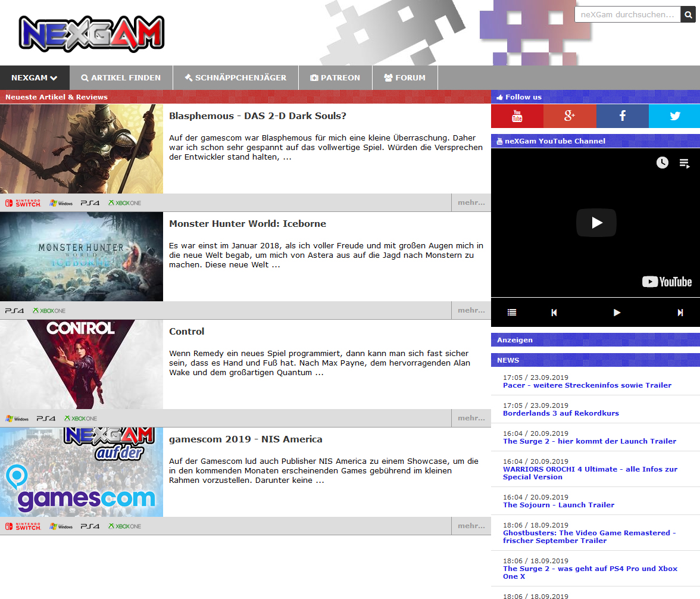Click the PS4 icon under Blasphemous
The width and height of the screenshot is (700, 599).
90,203
